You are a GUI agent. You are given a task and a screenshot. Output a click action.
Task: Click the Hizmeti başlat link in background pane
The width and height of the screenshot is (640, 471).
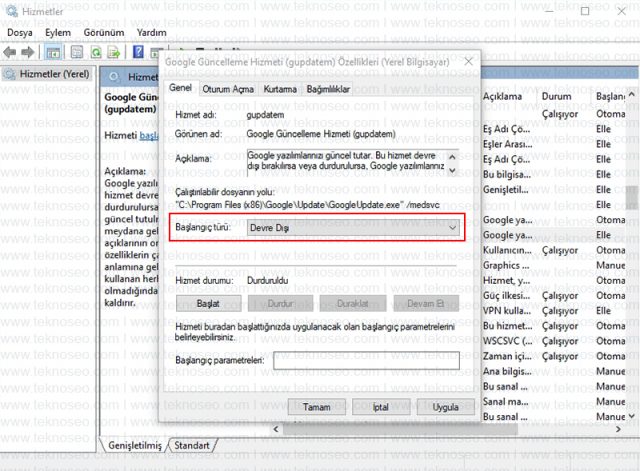[x=149, y=136]
